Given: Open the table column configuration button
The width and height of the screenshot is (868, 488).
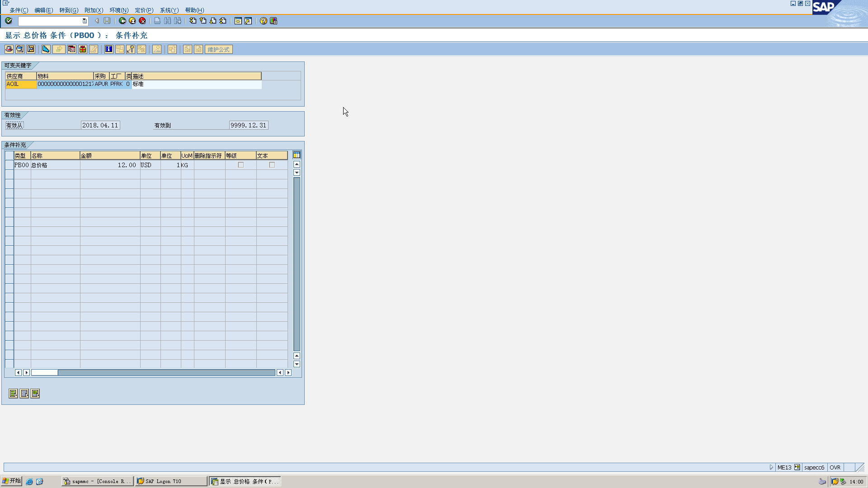Looking at the screenshot, I should [297, 155].
